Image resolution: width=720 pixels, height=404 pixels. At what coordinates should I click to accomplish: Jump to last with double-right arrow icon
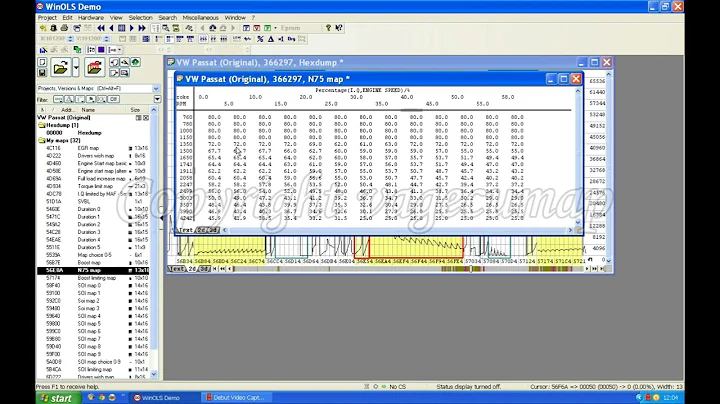tap(142, 28)
